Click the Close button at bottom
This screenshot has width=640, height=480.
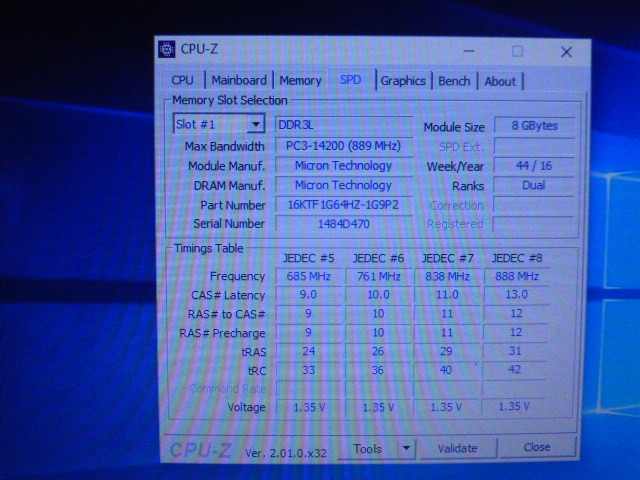[537, 447]
